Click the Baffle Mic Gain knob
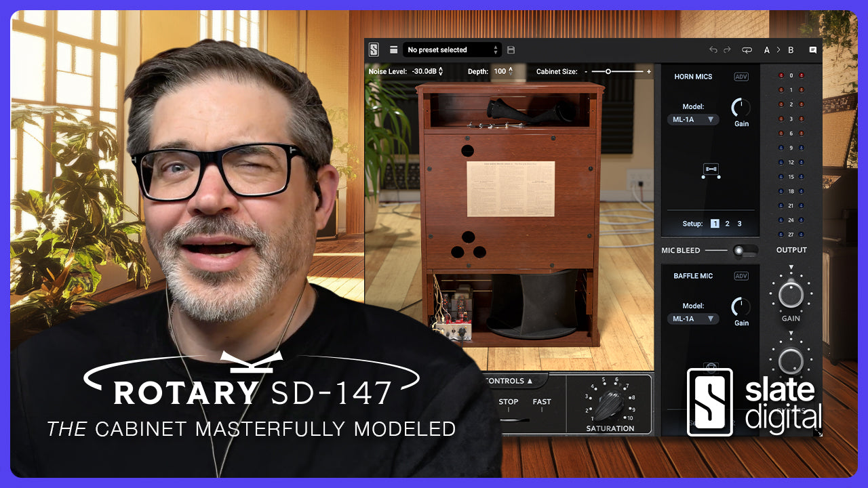 (741, 306)
